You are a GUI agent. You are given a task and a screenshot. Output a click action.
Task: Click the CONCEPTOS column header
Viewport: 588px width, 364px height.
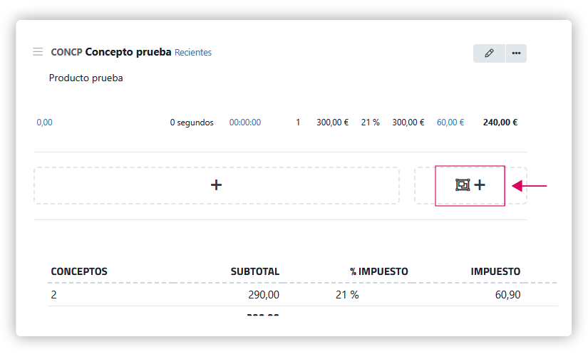(79, 271)
